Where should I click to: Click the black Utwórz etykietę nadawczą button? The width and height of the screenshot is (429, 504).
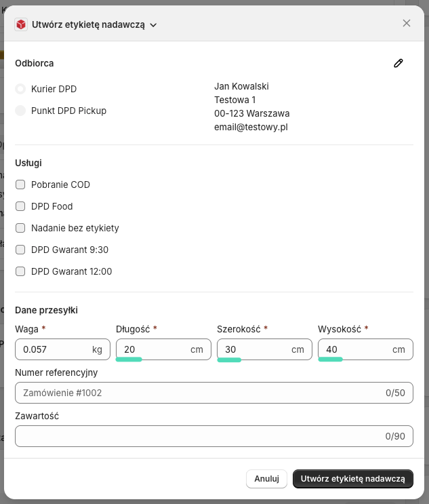coord(352,478)
